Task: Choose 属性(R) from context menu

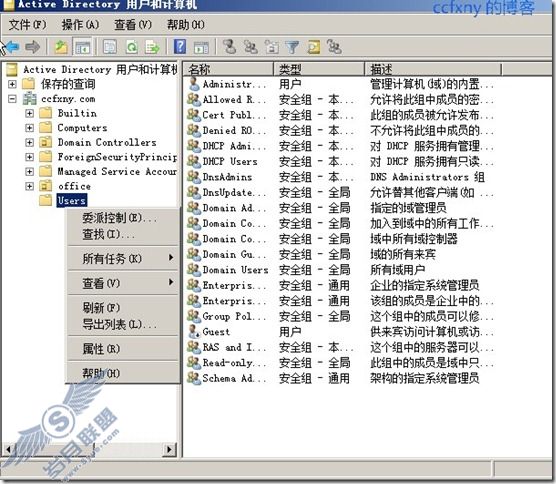Action: coord(123,349)
